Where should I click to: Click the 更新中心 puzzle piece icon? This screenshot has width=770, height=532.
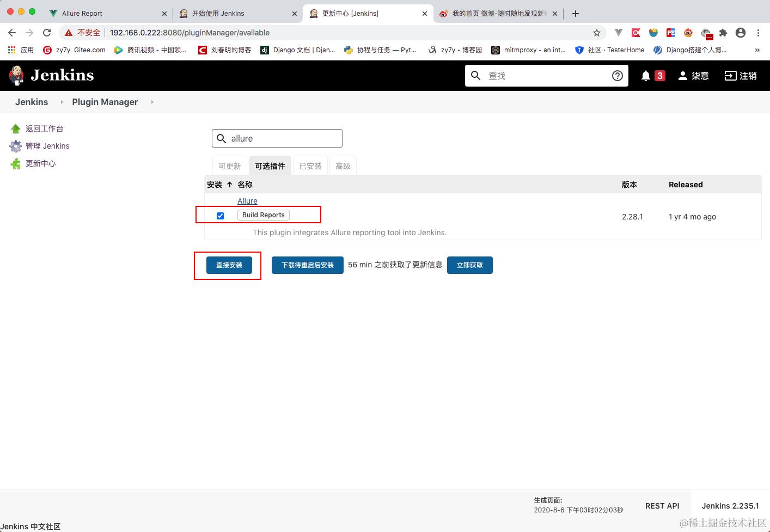[x=16, y=163]
